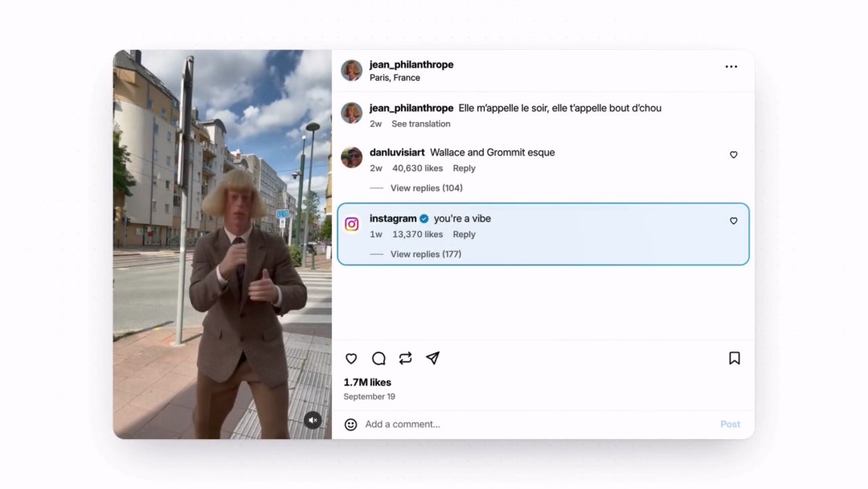View the 13,370 likes on instagram's comment
This screenshot has width=868, height=489.
coord(417,234)
